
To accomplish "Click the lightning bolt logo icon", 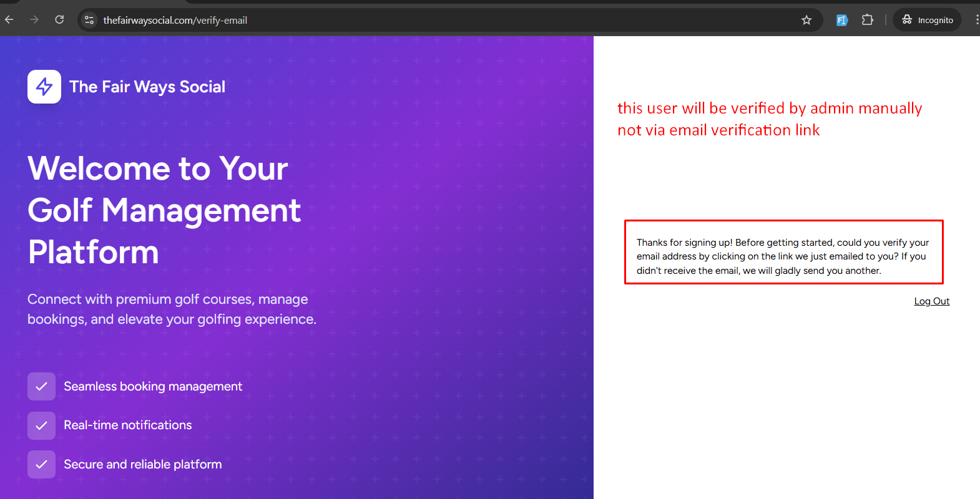I will [44, 87].
